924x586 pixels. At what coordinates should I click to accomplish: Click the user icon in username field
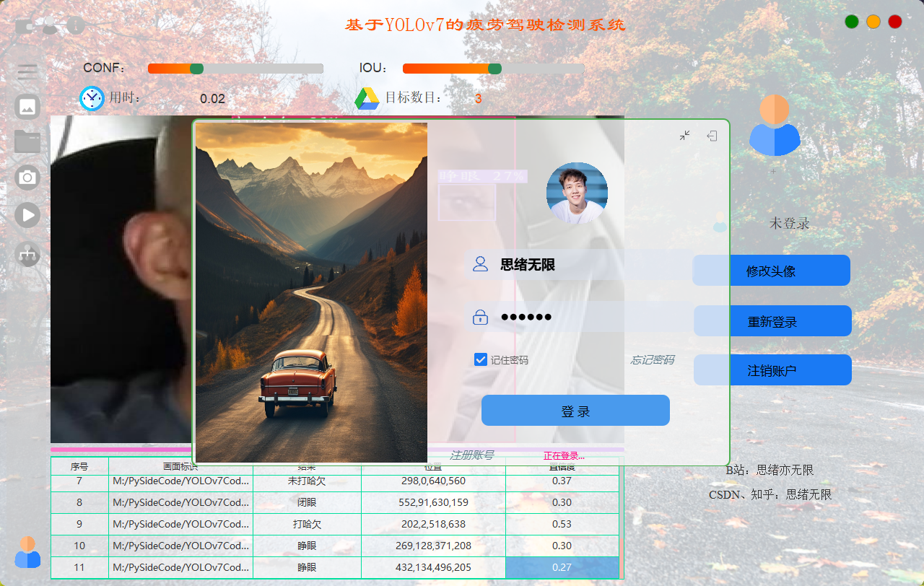click(480, 264)
